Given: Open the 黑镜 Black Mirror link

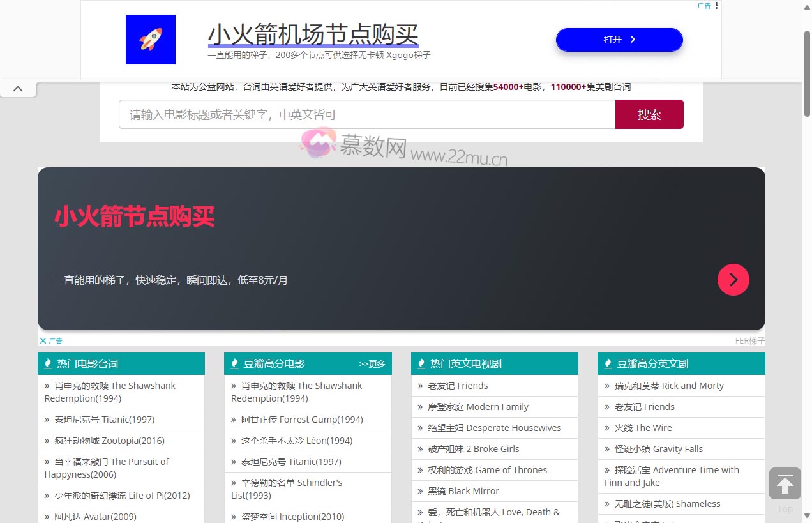Looking at the screenshot, I should (x=464, y=491).
